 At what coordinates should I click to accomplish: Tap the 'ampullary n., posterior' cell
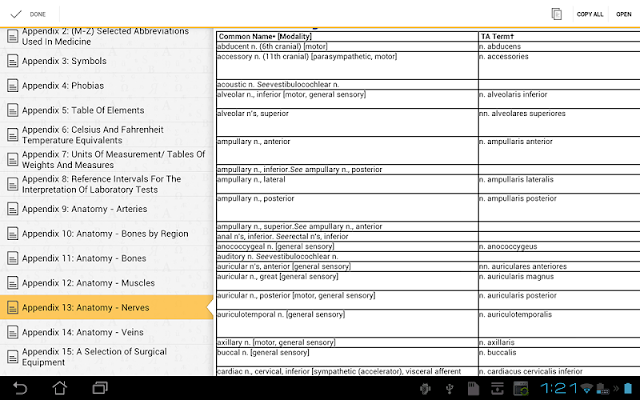coord(347,208)
